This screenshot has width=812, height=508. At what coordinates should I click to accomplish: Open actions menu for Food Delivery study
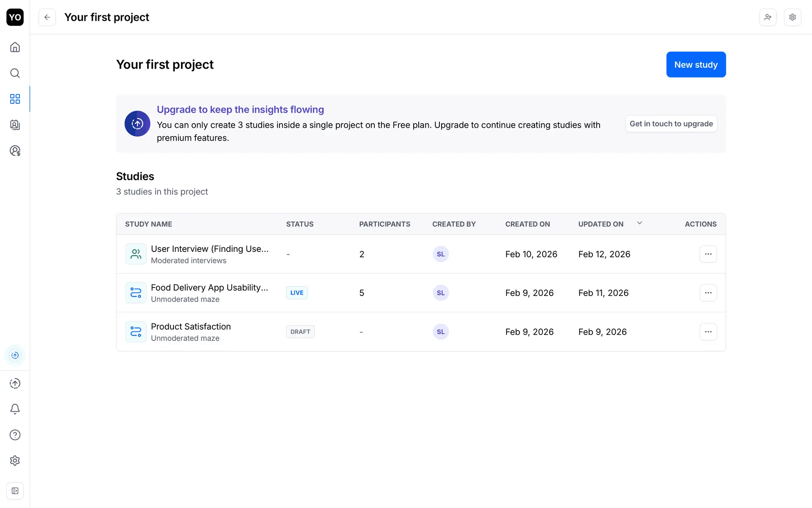(708, 293)
